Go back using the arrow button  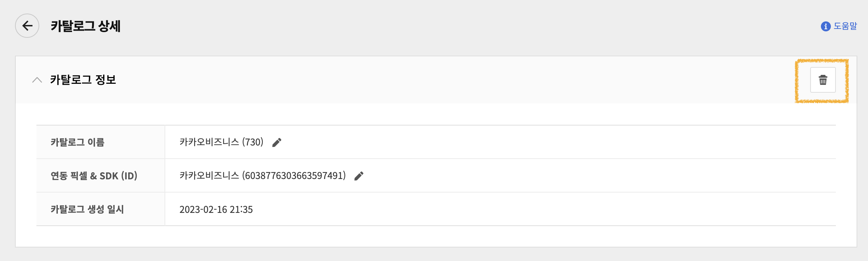click(x=27, y=26)
